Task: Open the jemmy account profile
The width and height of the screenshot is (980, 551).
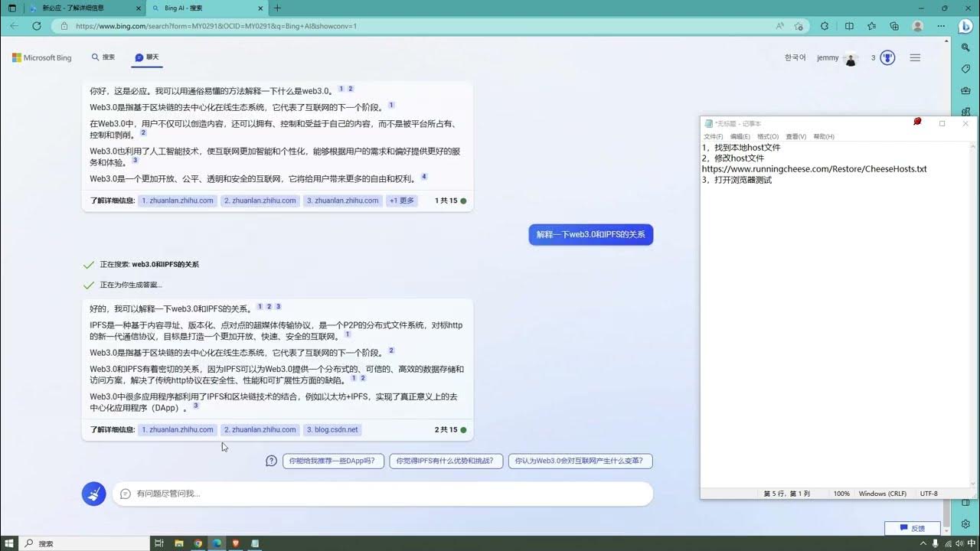Action: pos(837,58)
